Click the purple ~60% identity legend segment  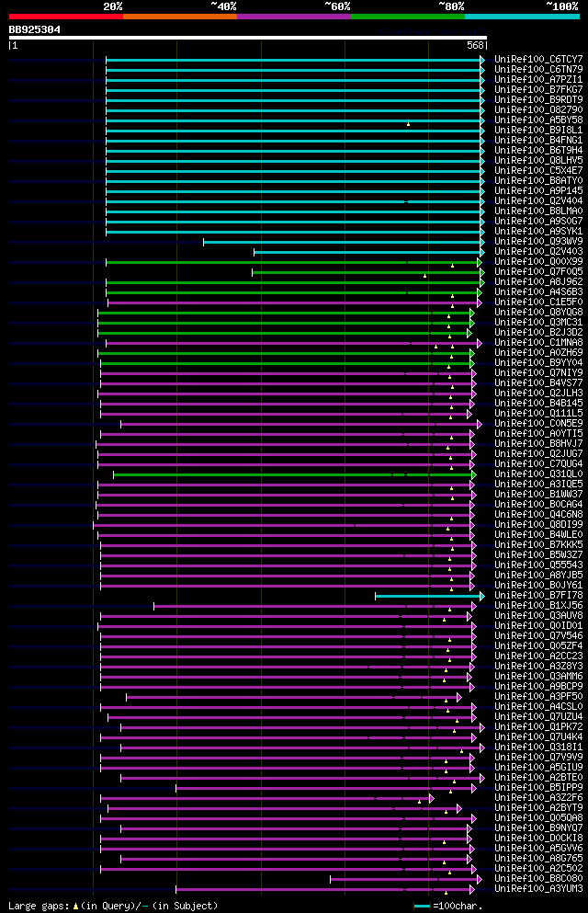point(294,17)
